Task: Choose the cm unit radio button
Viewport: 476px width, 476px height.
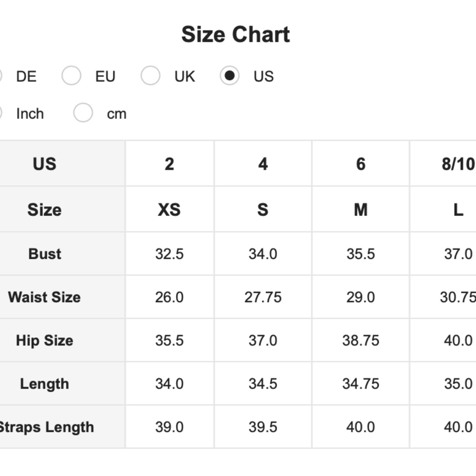Action: [x=83, y=113]
